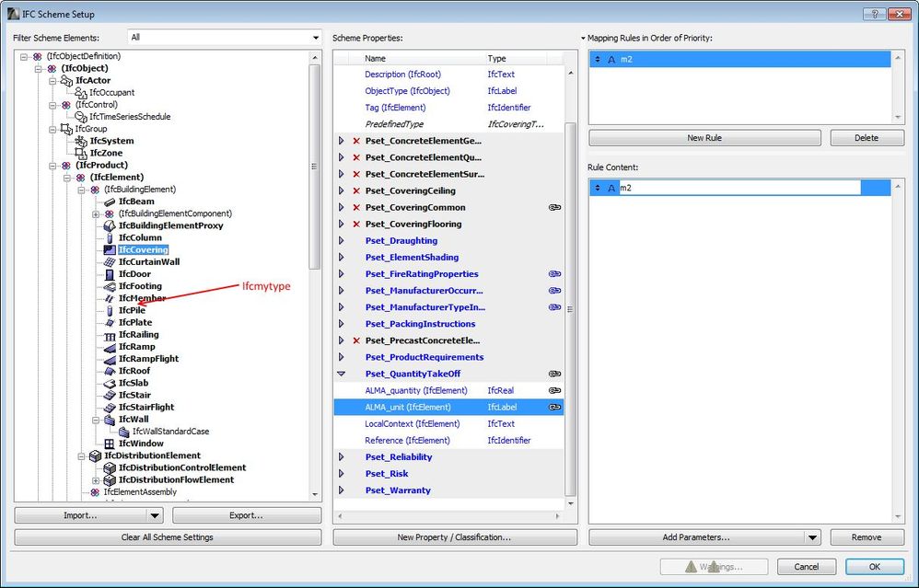Image resolution: width=919 pixels, height=588 pixels.
Task: Select Tag (IfcElement) property row
Action: click(x=448, y=108)
